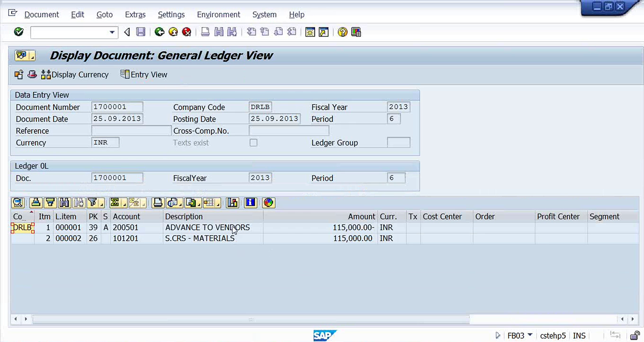Click the grid toolbar Find binoculars
The width and height of the screenshot is (644, 342).
click(x=64, y=203)
